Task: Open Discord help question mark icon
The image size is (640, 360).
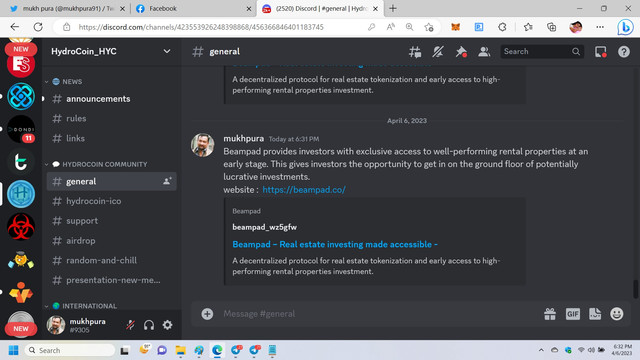Action: click(x=624, y=52)
